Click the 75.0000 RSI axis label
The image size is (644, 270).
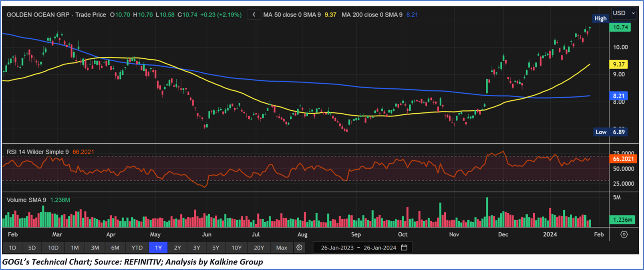click(x=624, y=153)
